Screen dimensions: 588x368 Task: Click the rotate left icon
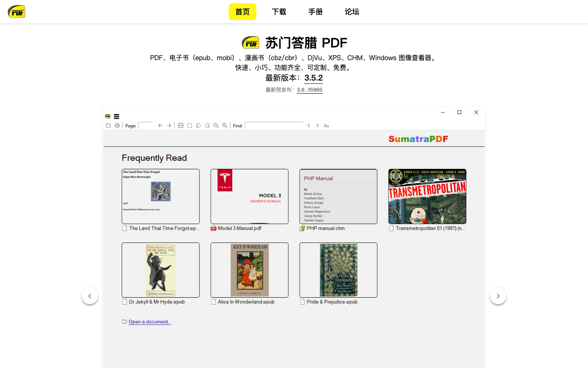click(198, 126)
